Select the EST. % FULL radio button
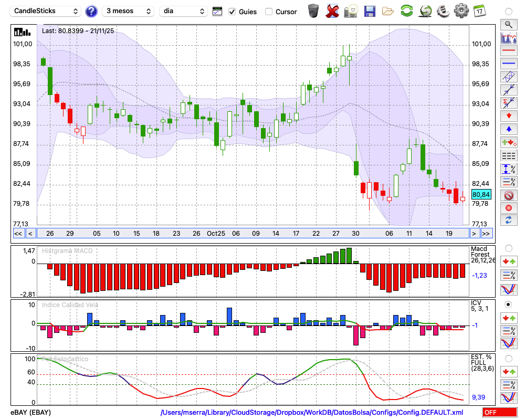Screen dimensions: 525x420 tap(508, 359)
